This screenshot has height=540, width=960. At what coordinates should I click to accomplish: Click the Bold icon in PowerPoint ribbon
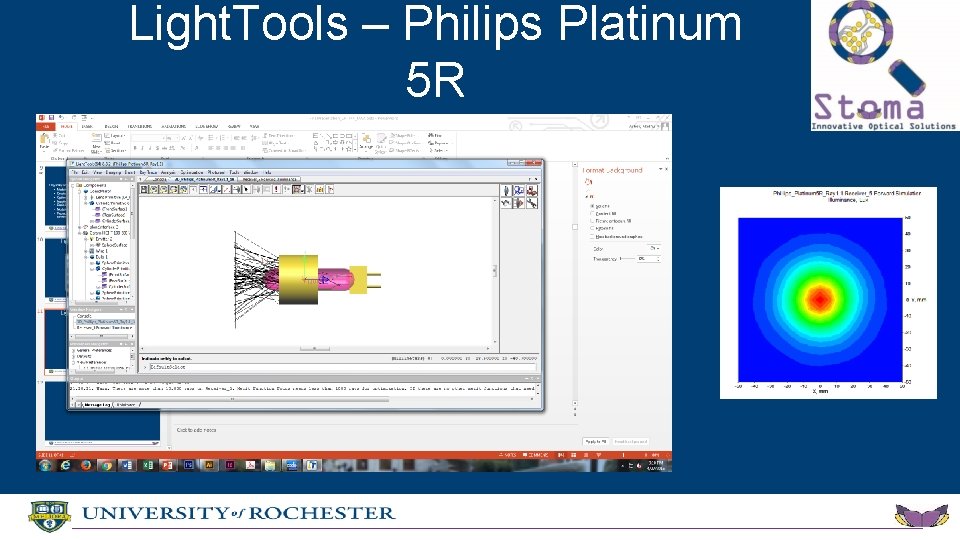[135, 148]
